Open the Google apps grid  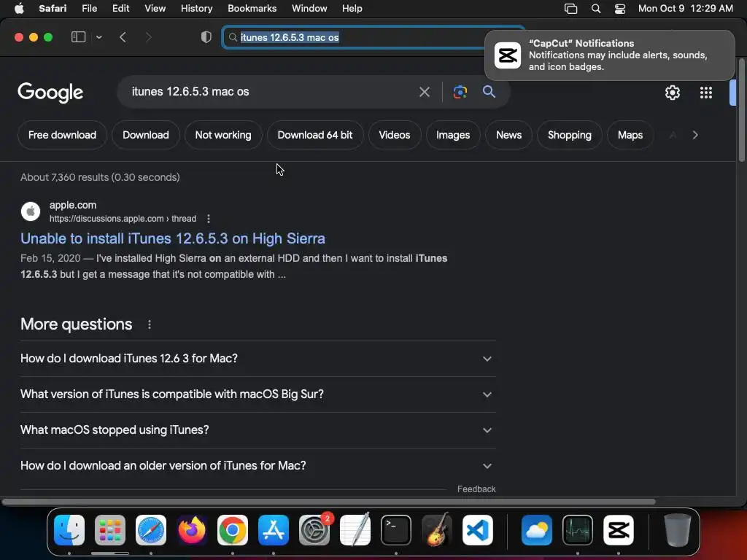tap(706, 93)
